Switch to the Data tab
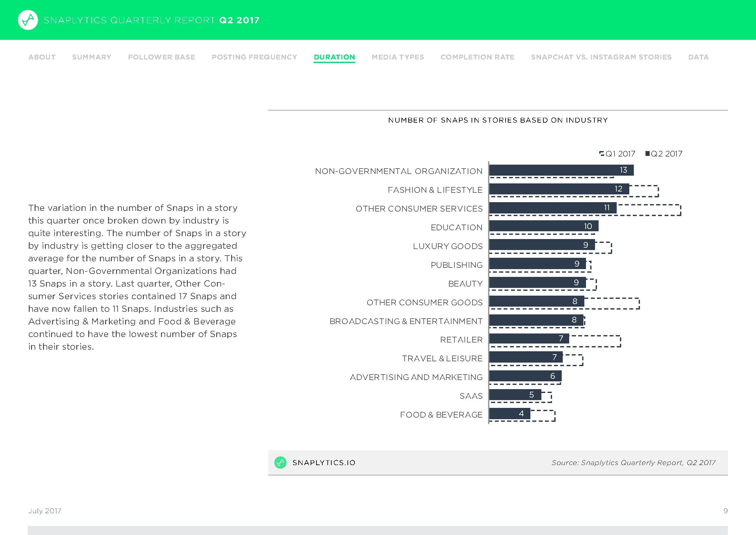Viewport: 756px width, 535px height. pos(698,57)
